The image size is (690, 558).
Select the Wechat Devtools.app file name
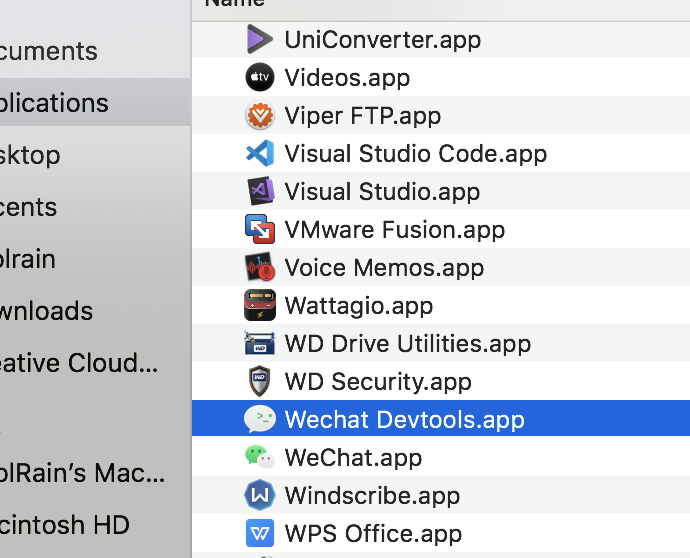coord(404,419)
